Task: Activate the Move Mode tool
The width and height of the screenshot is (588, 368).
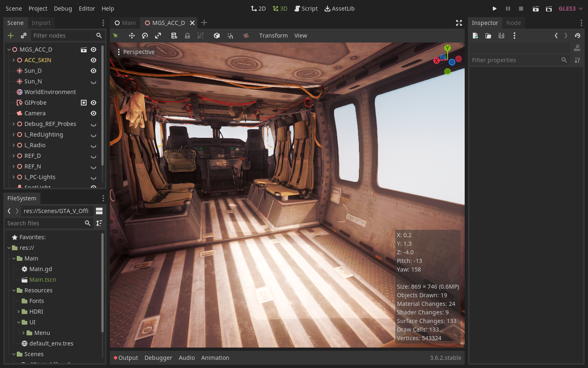Action: [132, 36]
